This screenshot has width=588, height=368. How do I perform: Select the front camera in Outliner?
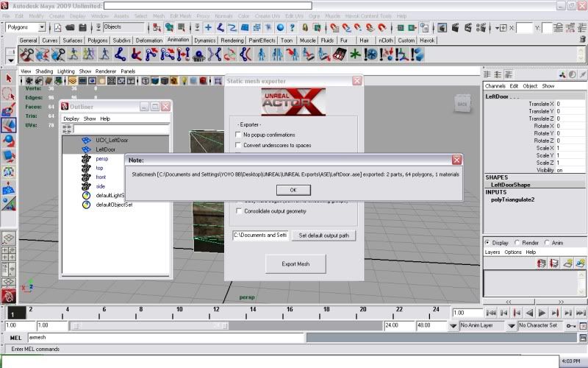point(101,177)
